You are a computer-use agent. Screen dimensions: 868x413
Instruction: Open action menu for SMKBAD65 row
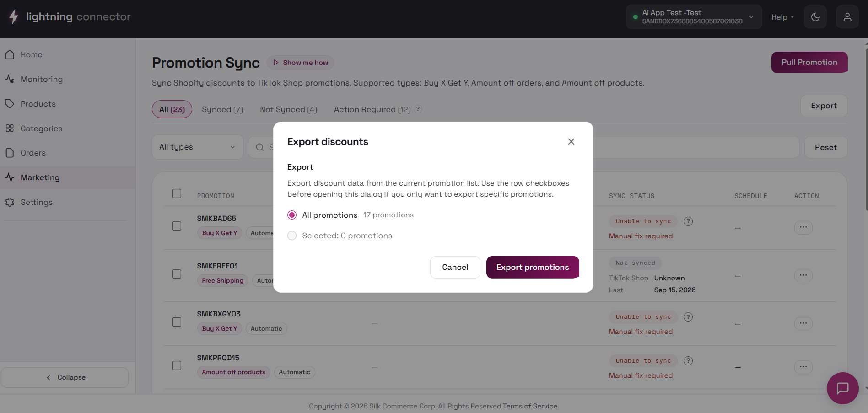[x=803, y=227]
